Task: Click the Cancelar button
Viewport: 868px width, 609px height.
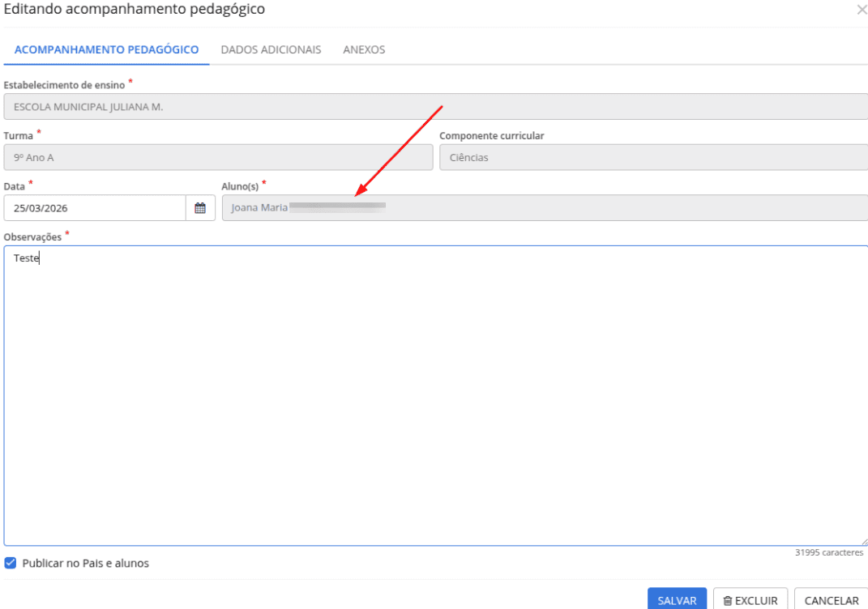Action: pos(832,599)
